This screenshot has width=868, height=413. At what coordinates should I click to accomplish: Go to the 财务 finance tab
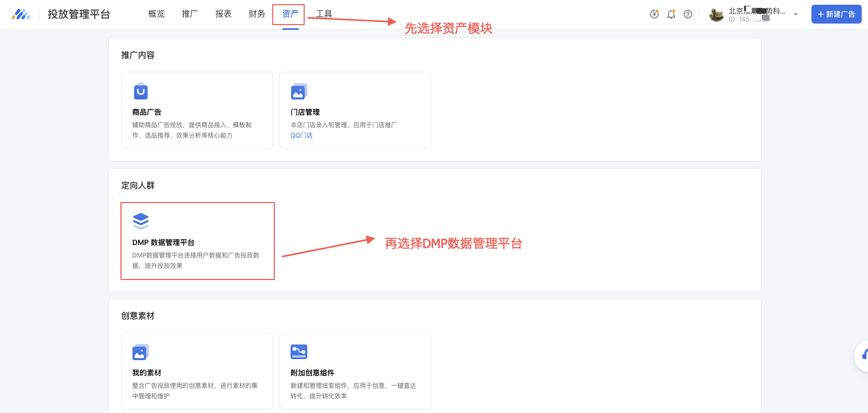[257, 14]
